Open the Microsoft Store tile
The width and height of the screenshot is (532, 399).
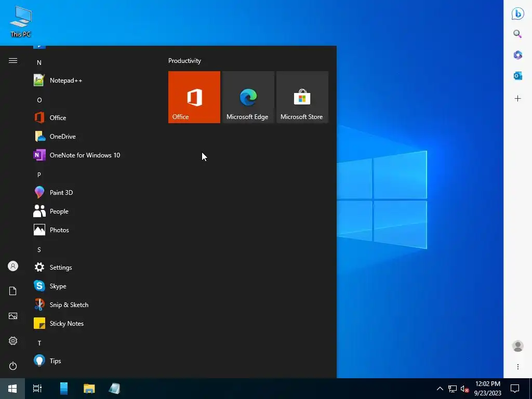click(x=302, y=97)
